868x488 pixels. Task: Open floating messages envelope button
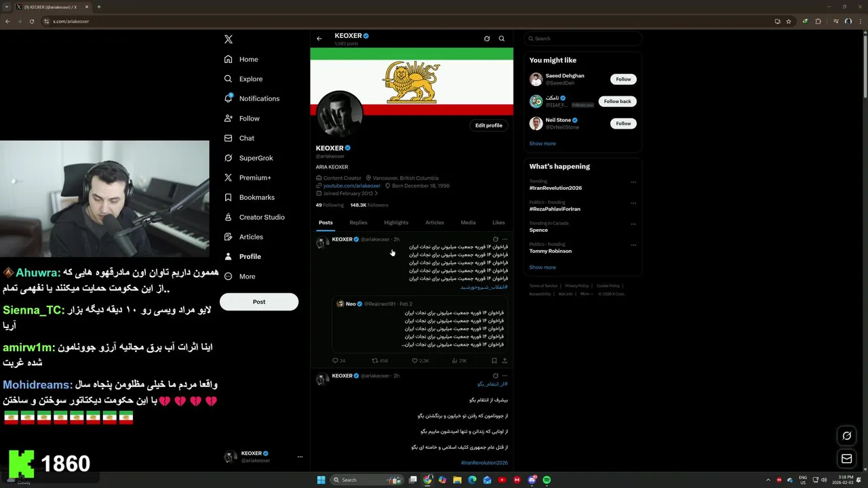(846, 459)
